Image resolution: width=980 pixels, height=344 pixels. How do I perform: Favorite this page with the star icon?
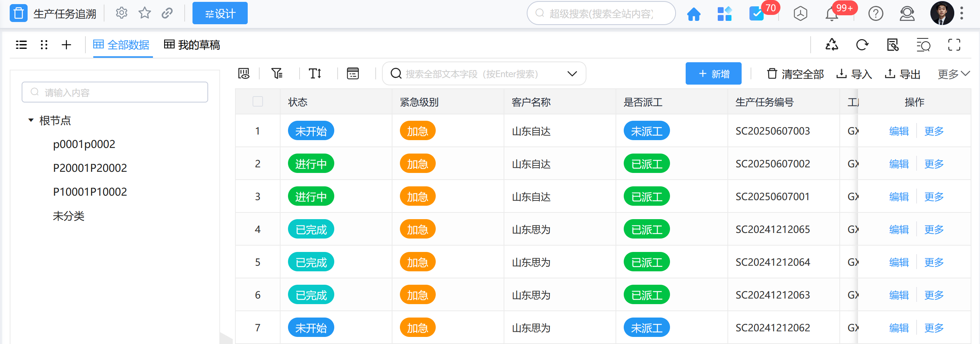pos(145,13)
